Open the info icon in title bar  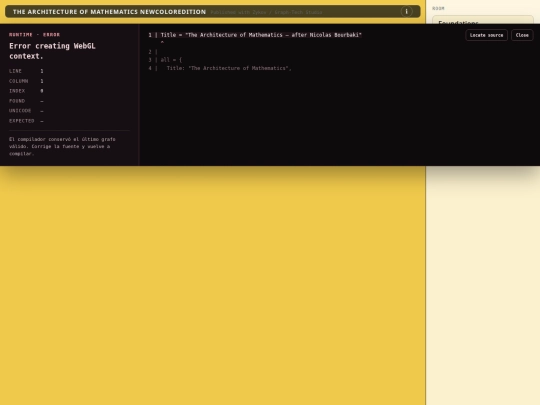point(406,12)
